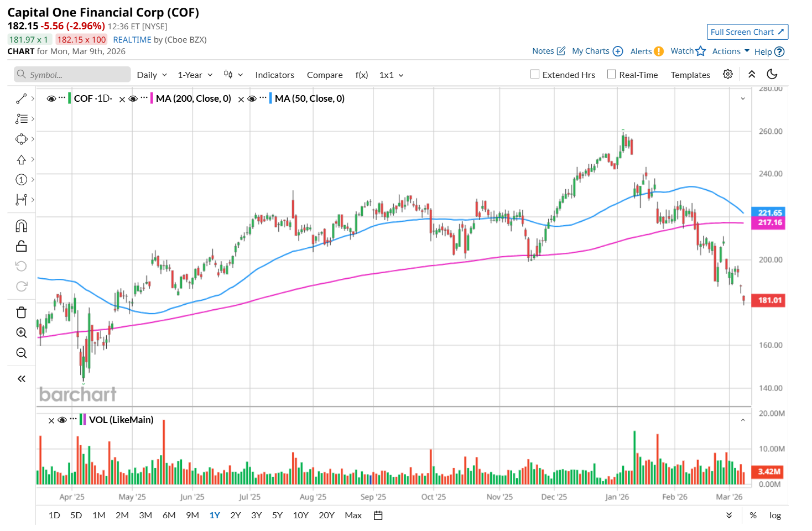Click the Full Screen Chart button
Screen dimensions: 812x531
(747, 32)
